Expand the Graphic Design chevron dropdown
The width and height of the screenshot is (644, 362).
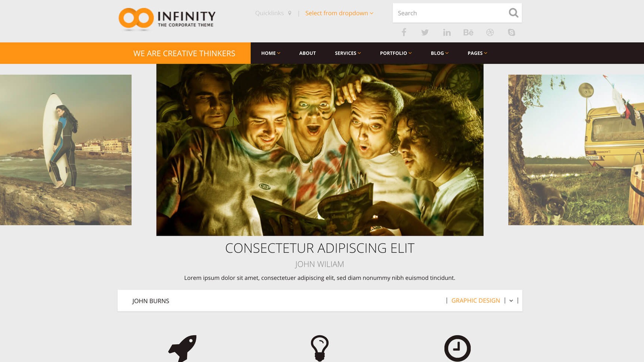[x=511, y=301]
